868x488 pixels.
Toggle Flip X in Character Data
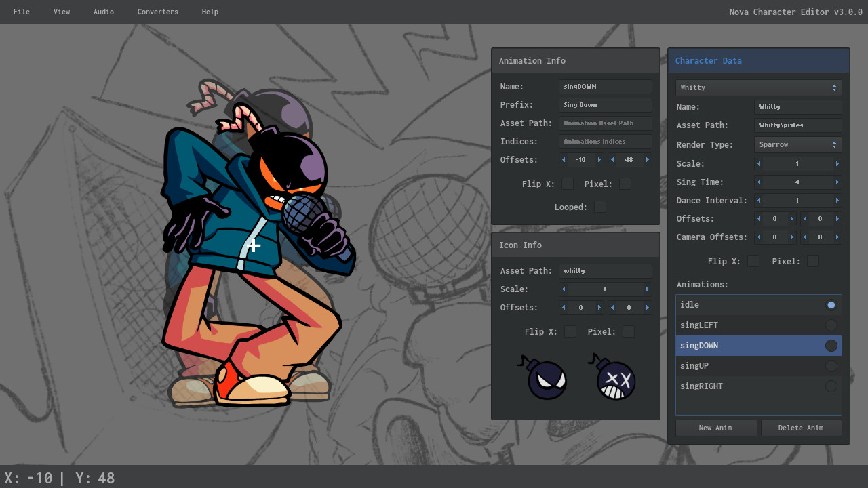tap(753, 260)
